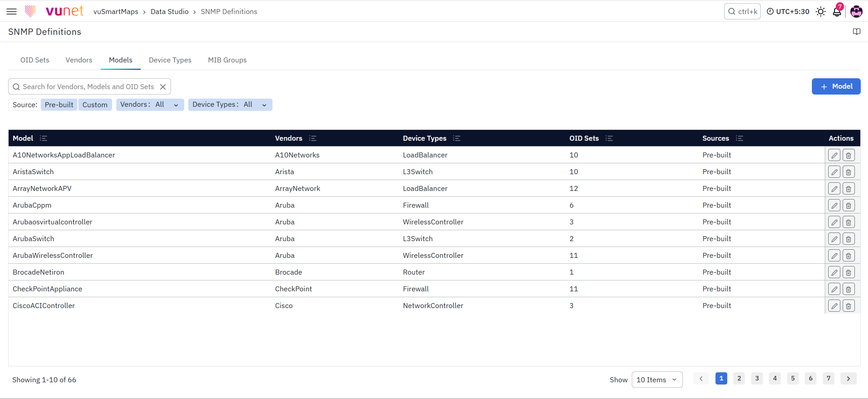868x399 pixels.
Task: Open the Model column filter icon
Action: [43, 138]
